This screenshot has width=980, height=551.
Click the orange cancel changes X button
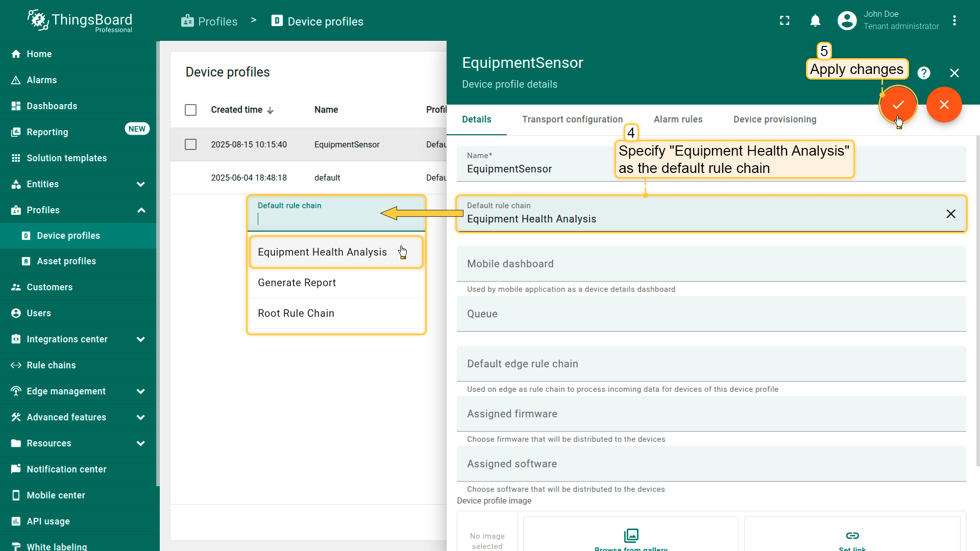[944, 105]
